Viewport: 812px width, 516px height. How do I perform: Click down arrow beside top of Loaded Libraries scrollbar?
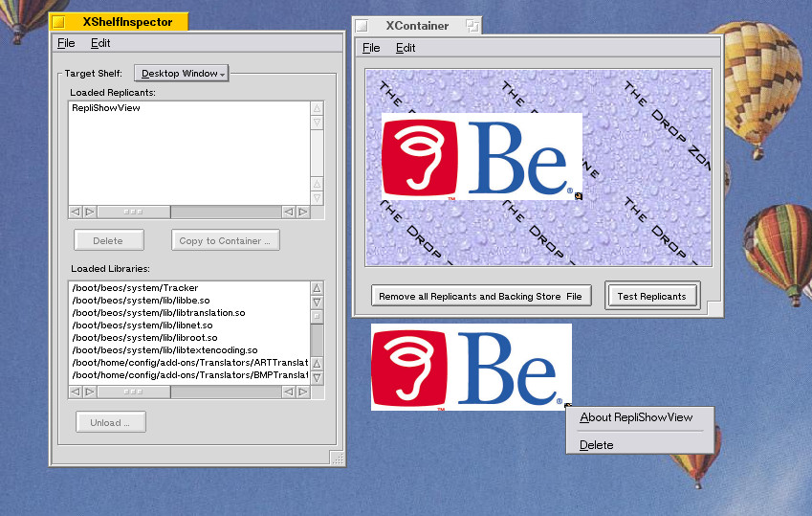(317, 302)
